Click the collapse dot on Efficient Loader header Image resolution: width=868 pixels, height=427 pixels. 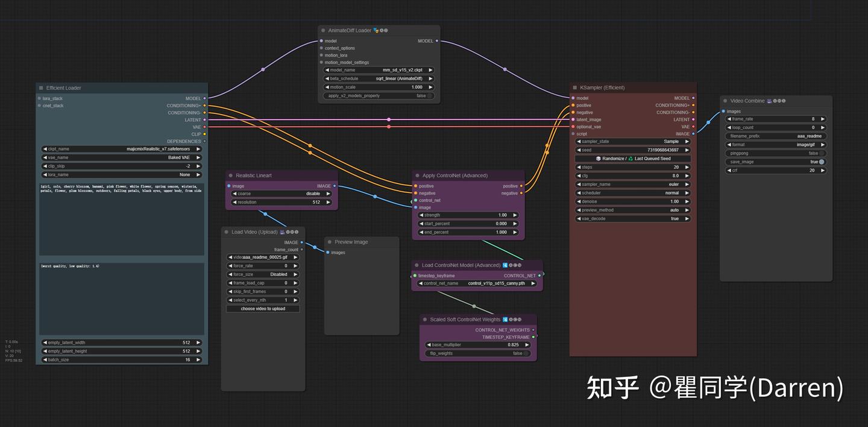point(40,87)
